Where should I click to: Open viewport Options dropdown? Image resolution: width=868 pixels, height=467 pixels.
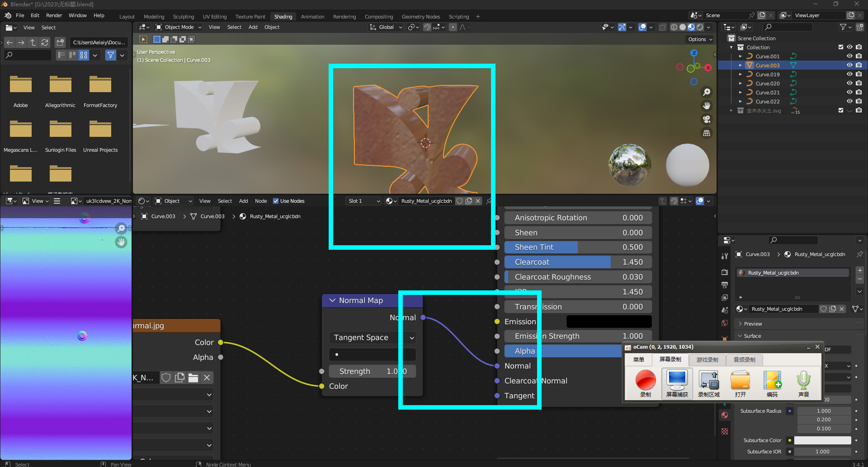[700, 39]
